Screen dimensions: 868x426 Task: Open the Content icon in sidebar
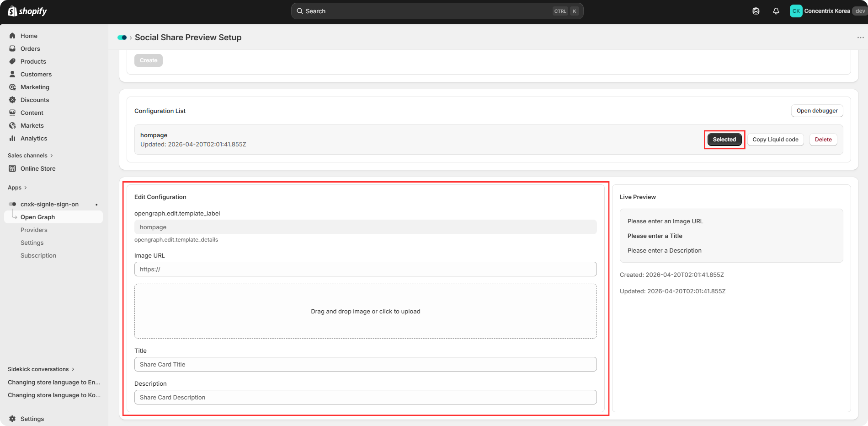12,113
